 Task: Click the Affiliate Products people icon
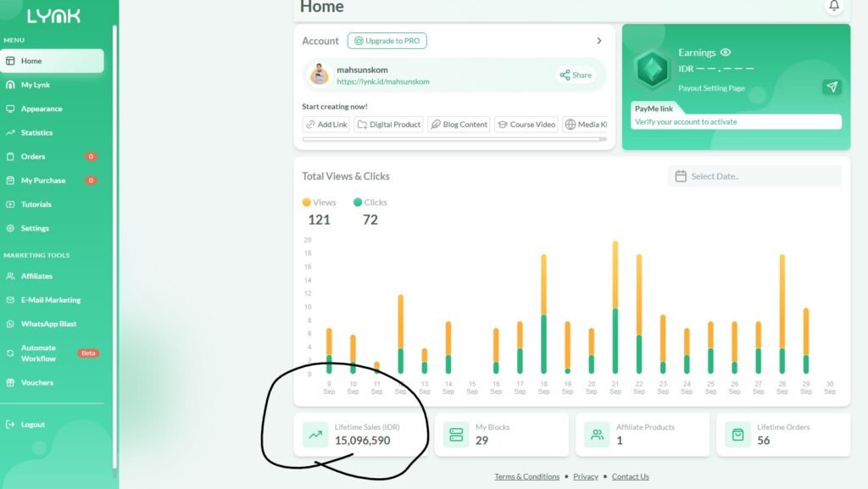pos(597,435)
